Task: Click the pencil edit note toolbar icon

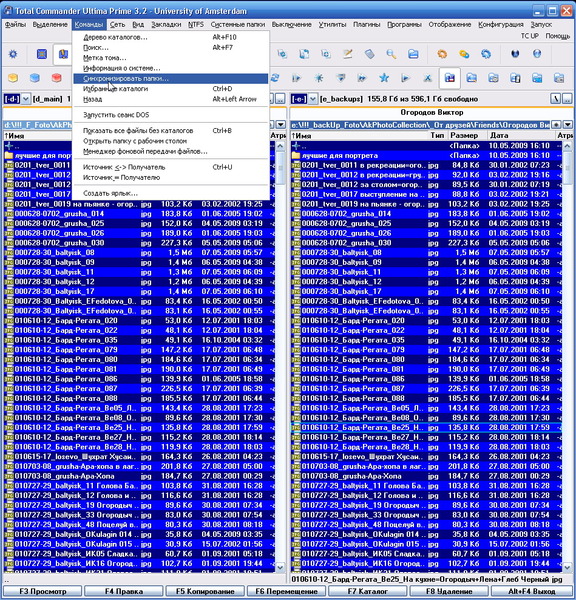Action: (348, 54)
